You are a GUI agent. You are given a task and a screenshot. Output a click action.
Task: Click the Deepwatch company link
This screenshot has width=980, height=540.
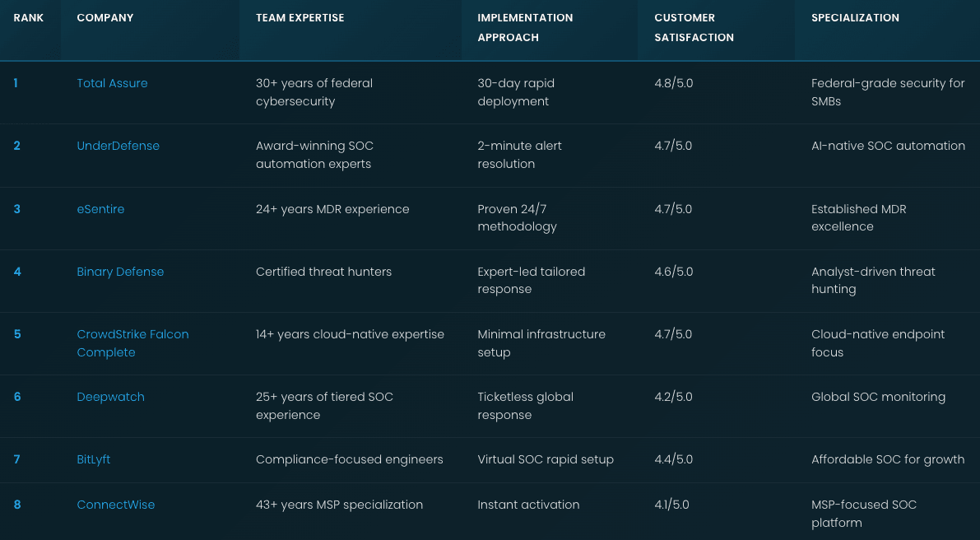(110, 397)
